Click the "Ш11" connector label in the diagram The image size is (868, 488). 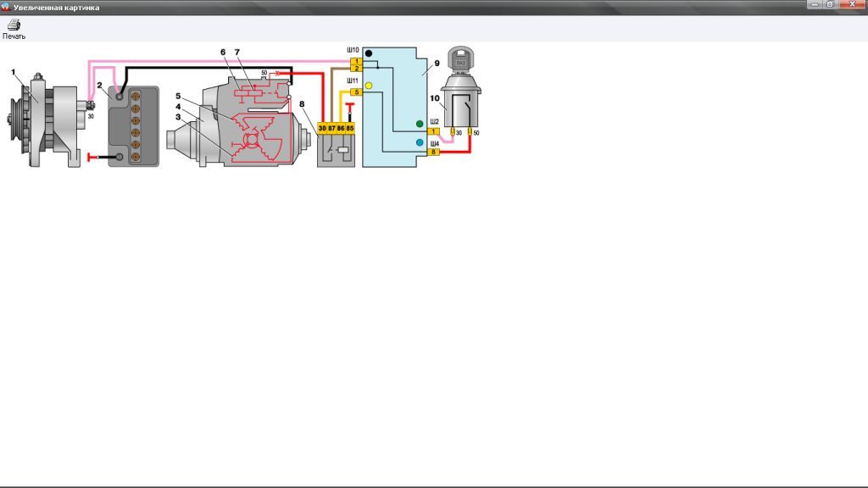coord(353,80)
